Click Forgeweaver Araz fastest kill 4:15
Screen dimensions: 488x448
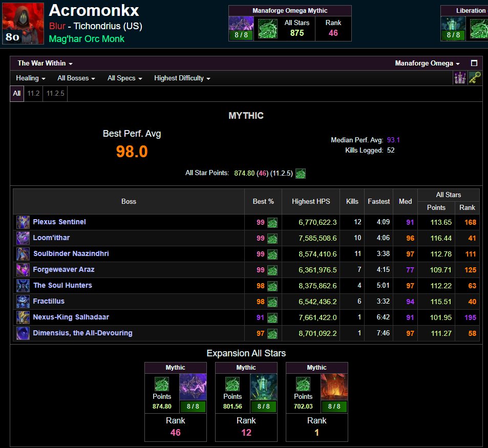tap(383, 269)
